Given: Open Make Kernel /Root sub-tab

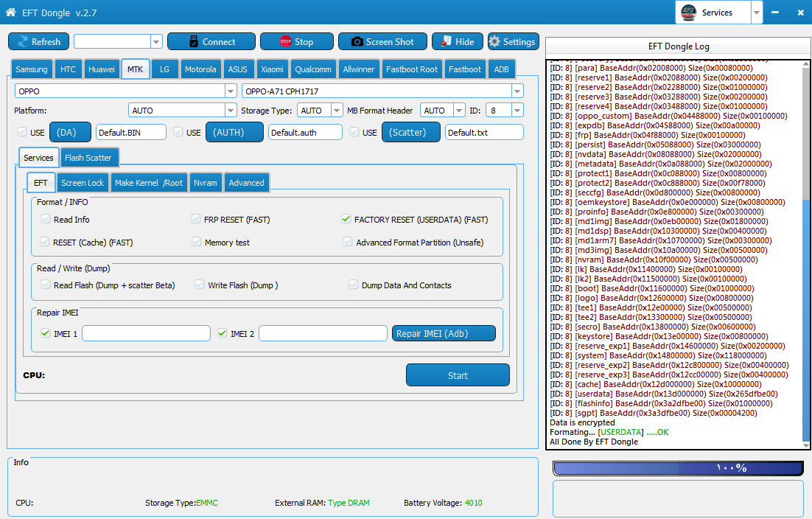Looking at the screenshot, I should pos(149,182).
